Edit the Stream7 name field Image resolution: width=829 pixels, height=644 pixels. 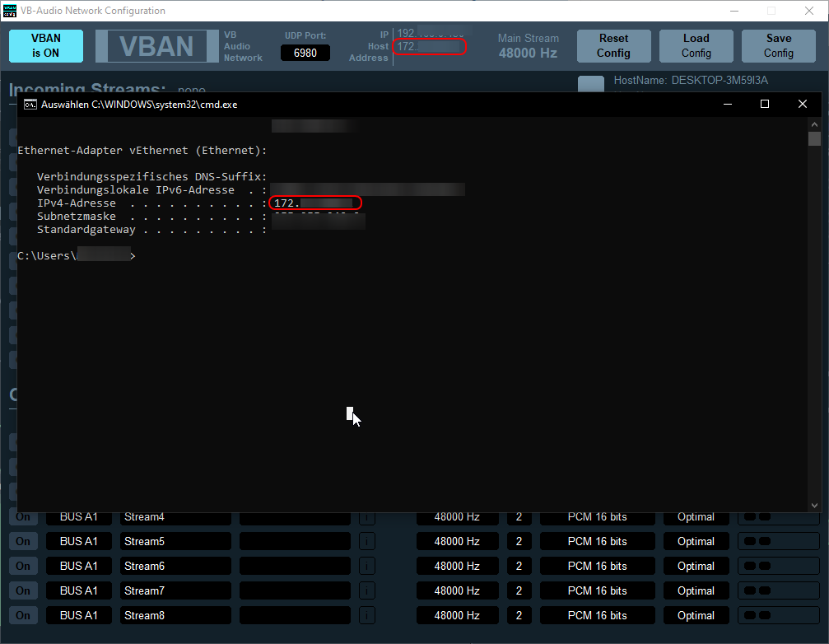pos(175,590)
